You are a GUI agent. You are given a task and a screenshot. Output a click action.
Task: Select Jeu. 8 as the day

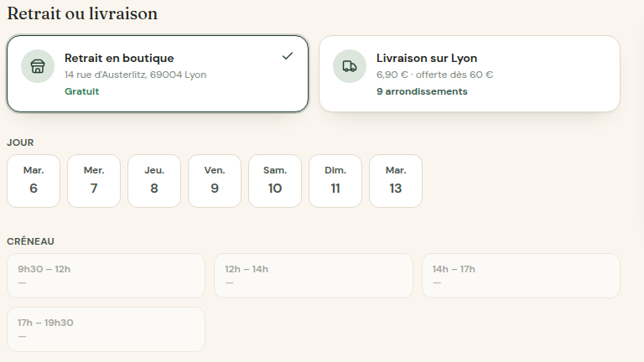tap(154, 181)
